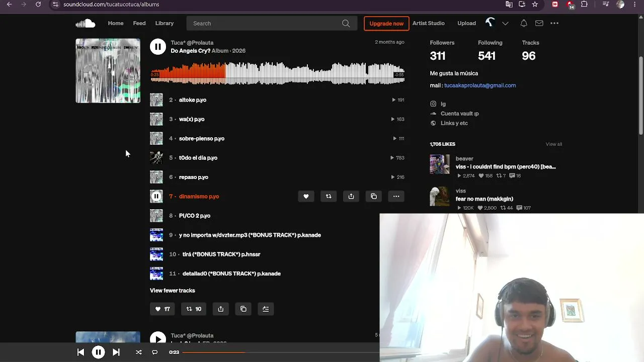Open the Do Angels Cry? album title
Image resolution: width=644 pixels, height=362 pixels.
tap(191, 51)
